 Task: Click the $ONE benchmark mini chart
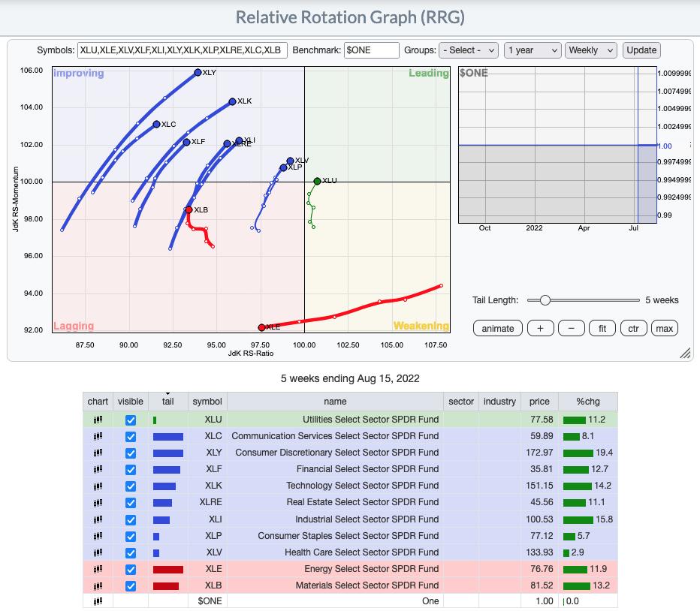point(557,145)
